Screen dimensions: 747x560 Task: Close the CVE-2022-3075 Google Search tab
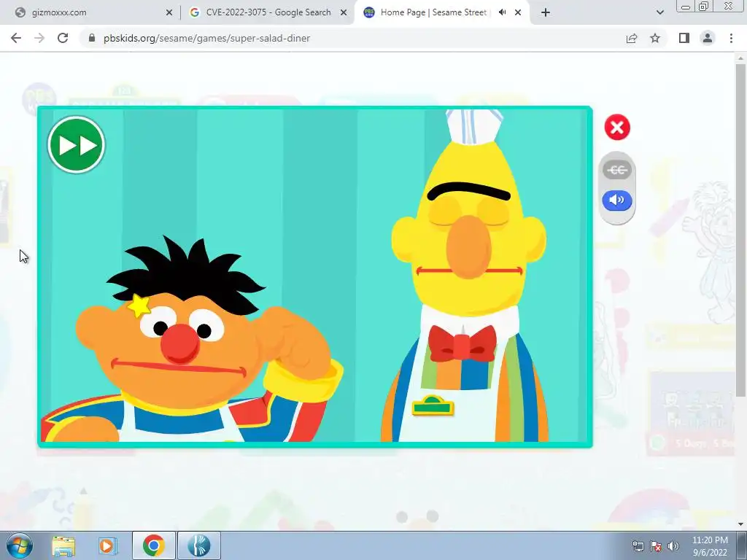pyautogui.click(x=344, y=13)
